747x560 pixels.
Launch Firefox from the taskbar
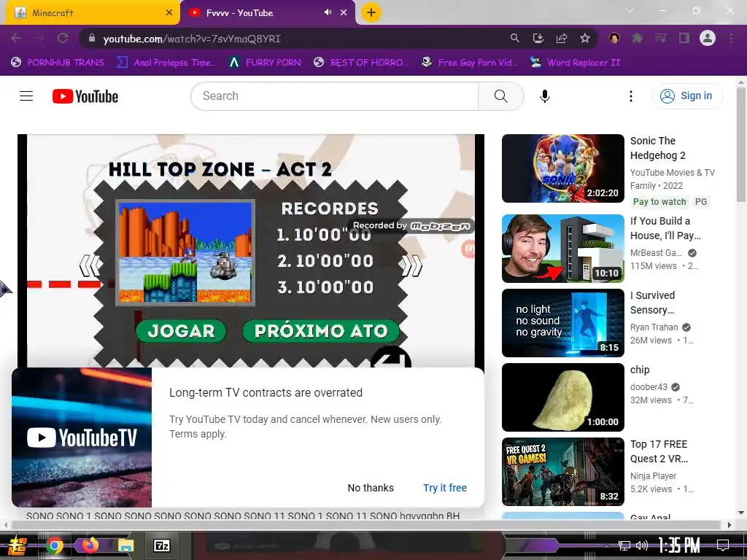pos(90,545)
